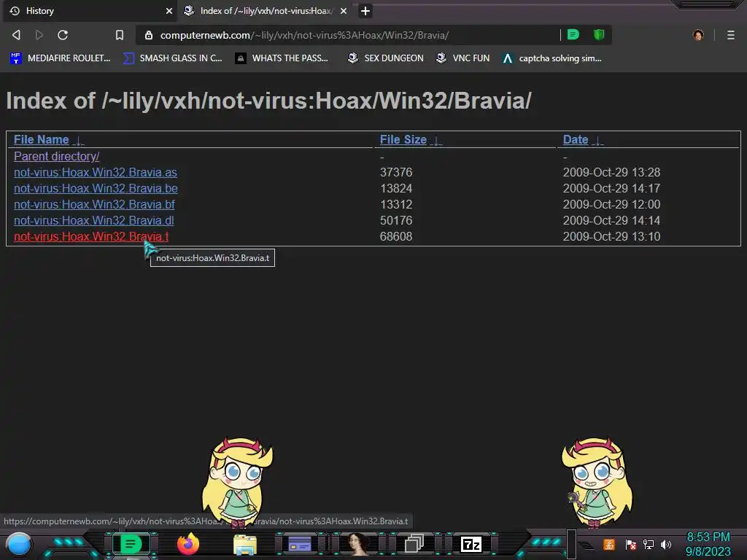The image size is (747, 560).
Task: Open VNC FUN bookmark
Action: (x=463, y=58)
